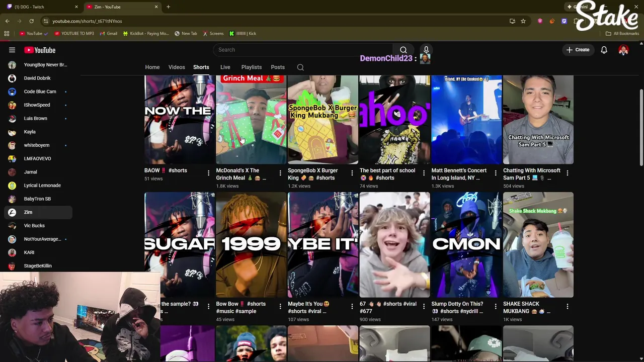Play the Grinch Meal short thumbnail

click(251, 120)
